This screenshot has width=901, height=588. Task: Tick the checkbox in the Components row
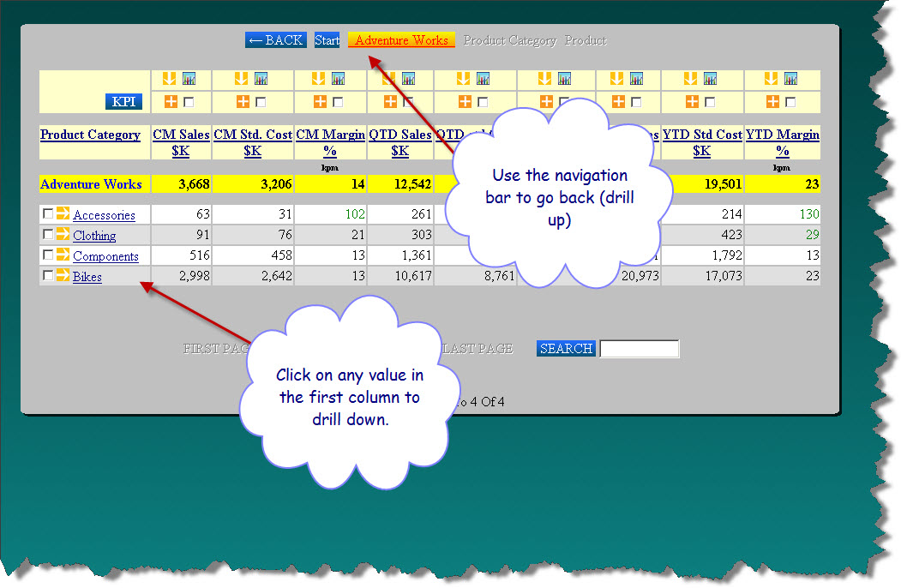[x=48, y=255]
